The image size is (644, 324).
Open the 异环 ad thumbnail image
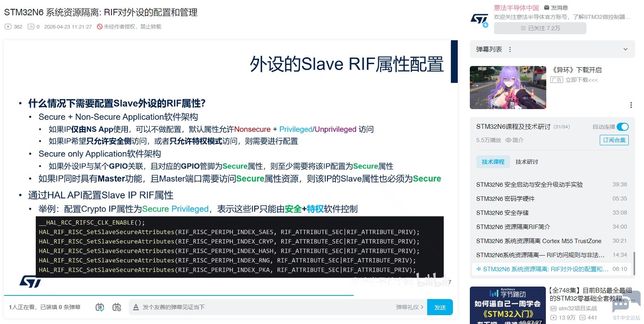(x=508, y=87)
